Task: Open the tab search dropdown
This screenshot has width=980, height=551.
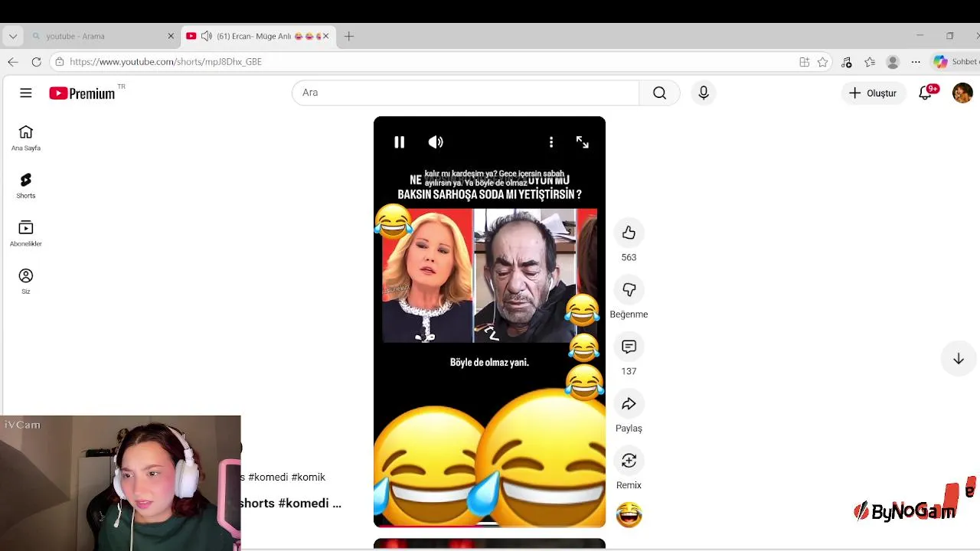Action: tap(12, 36)
